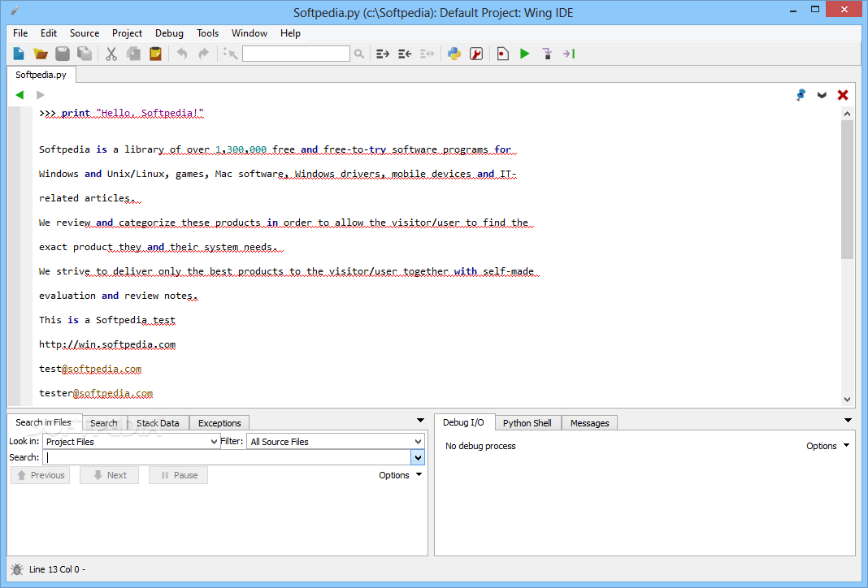The width and height of the screenshot is (868, 588).
Task: Open the Search in Files Options menu
Action: (x=400, y=475)
